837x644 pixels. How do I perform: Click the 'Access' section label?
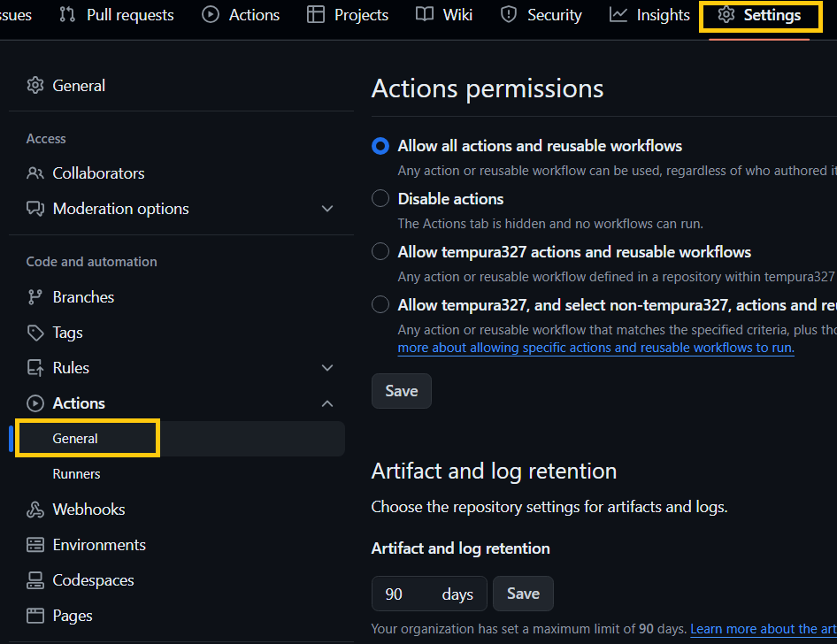click(x=46, y=139)
